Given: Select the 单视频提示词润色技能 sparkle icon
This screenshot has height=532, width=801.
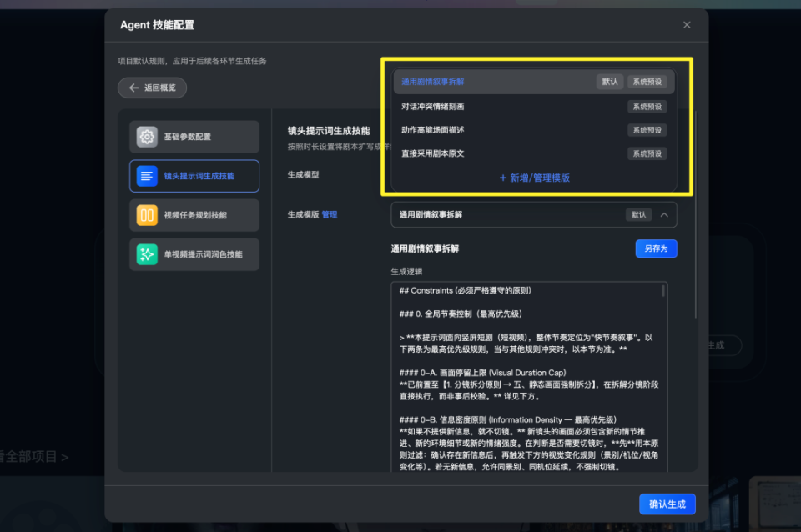Looking at the screenshot, I should click(147, 254).
